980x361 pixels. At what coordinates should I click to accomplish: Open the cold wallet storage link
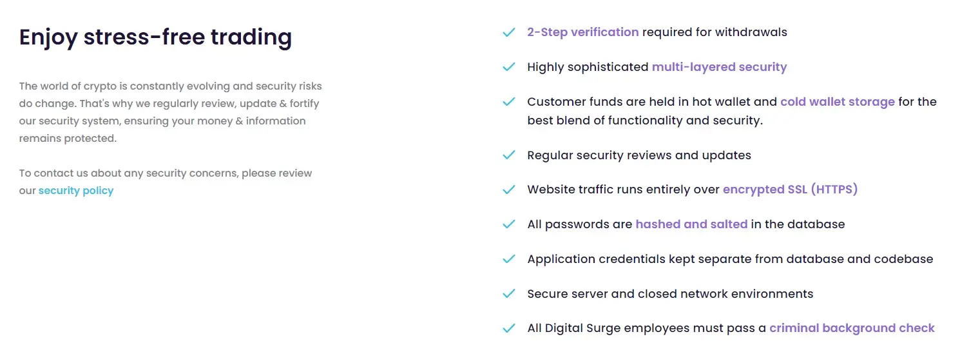point(838,102)
